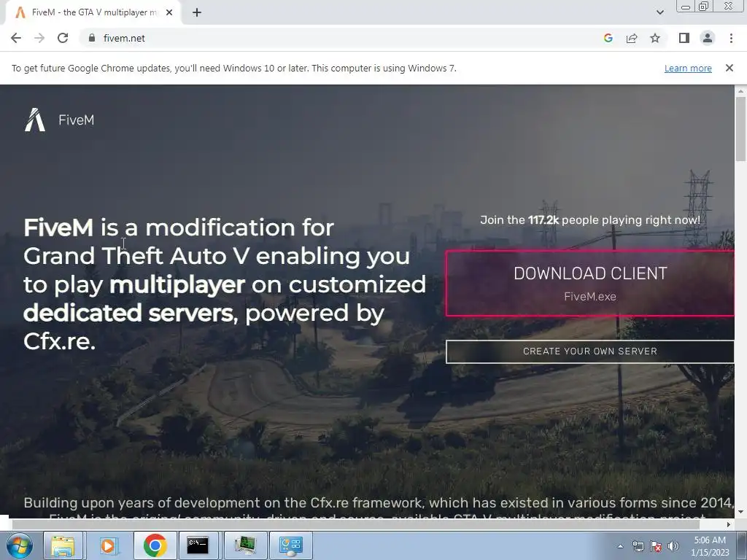The width and height of the screenshot is (747, 560).
Task: Reload the fivem.net page
Action: 63,38
